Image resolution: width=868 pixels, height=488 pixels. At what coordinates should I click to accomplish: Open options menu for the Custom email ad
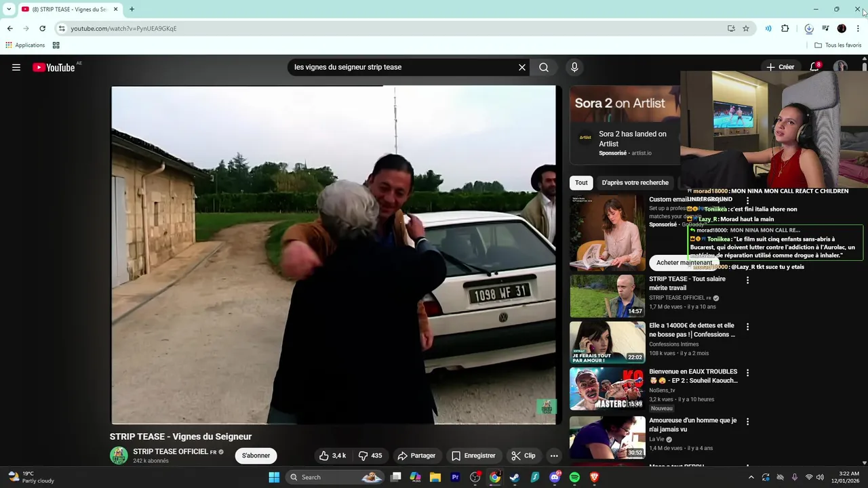pyautogui.click(x=748, y=201)
